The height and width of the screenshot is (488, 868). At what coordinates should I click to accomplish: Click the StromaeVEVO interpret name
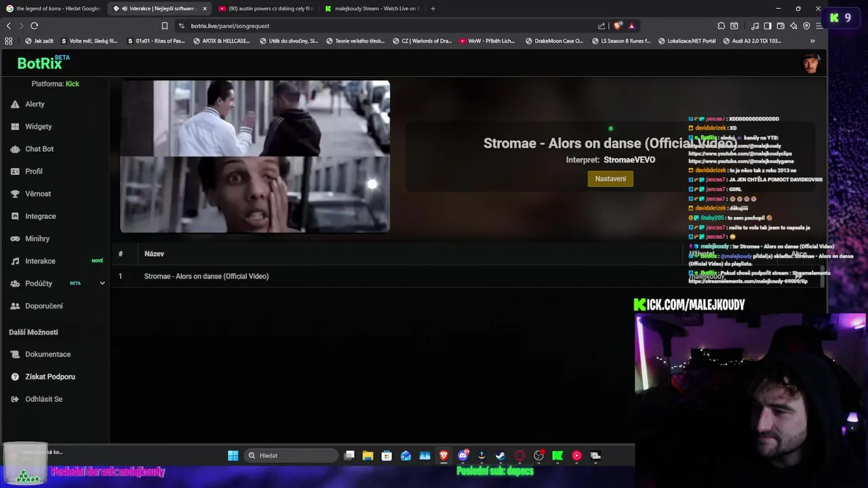(629, 160)
